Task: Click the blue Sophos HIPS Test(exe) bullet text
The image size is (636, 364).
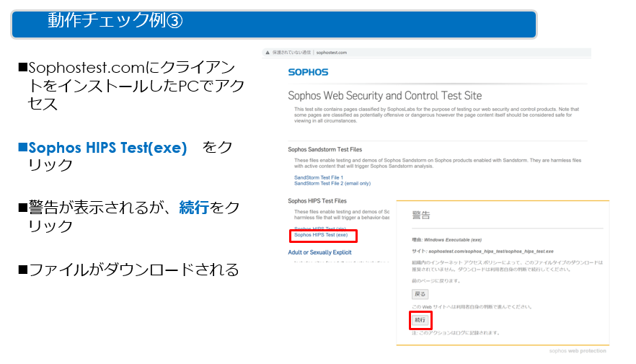Action: pos(107,148)
